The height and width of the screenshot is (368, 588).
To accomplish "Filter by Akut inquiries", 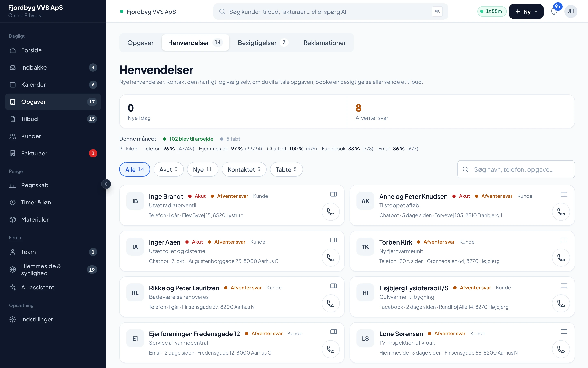I will [168, 169].
